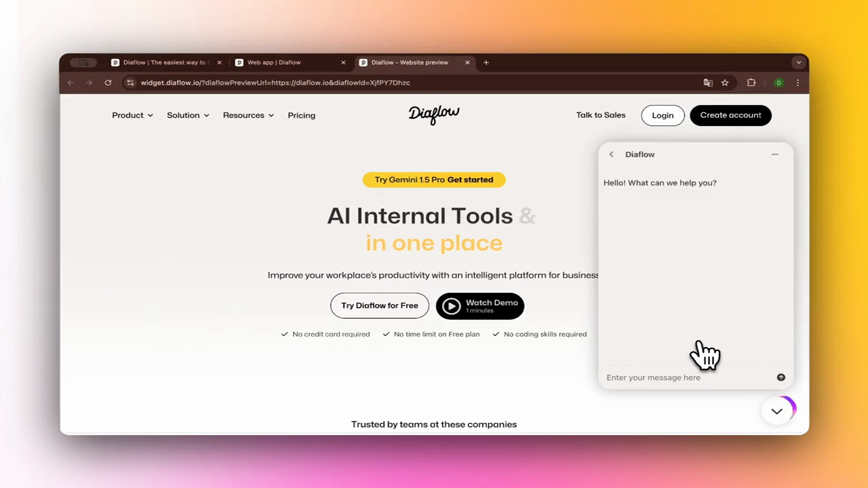Expand the Product menu

coord(132,115)
